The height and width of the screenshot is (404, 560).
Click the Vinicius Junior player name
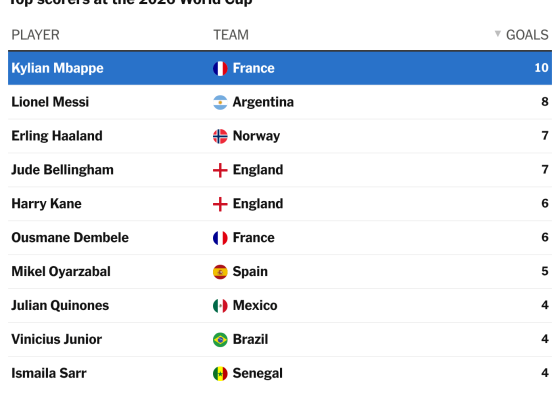(x=56, y=339)
